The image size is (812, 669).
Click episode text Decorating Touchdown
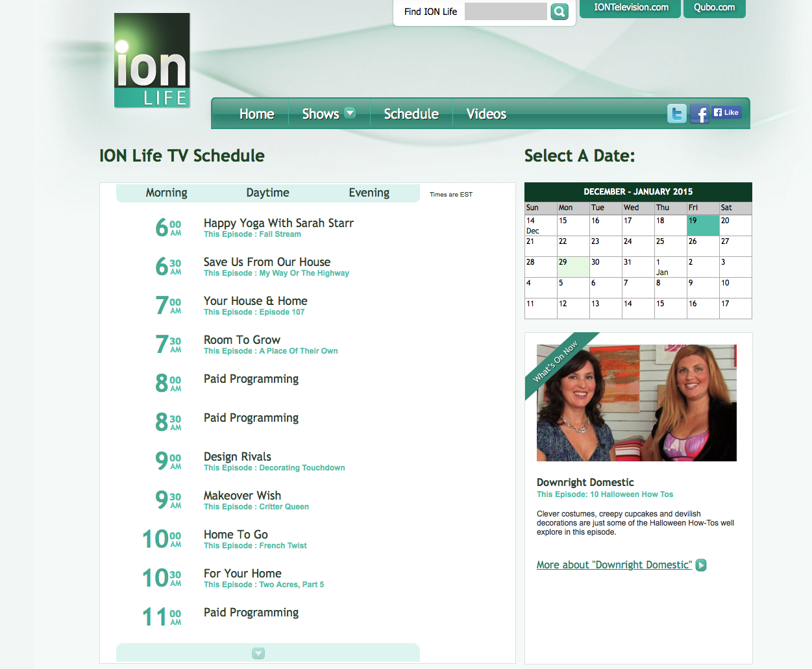tap(302, 468)
